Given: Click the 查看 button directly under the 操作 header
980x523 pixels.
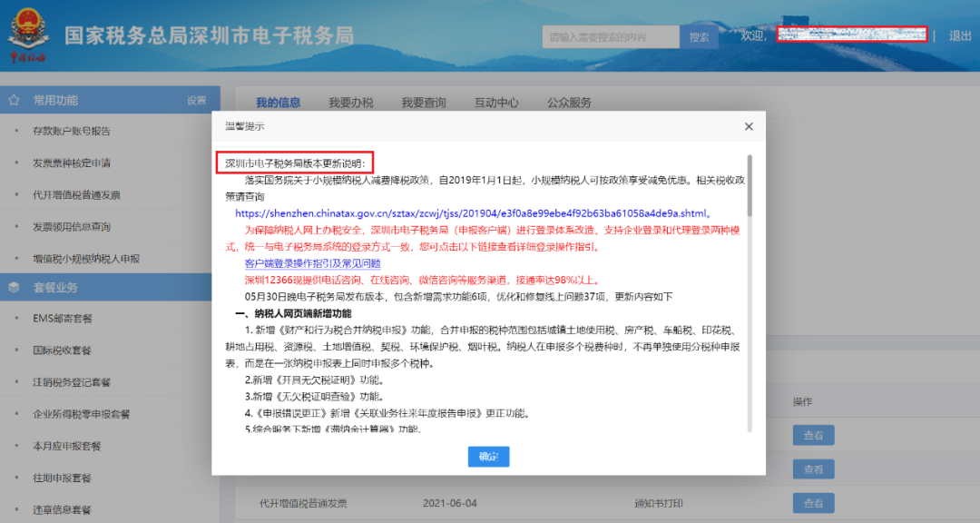Looking at the screenshot, I should pyautogui.click(x=813, y=436).
